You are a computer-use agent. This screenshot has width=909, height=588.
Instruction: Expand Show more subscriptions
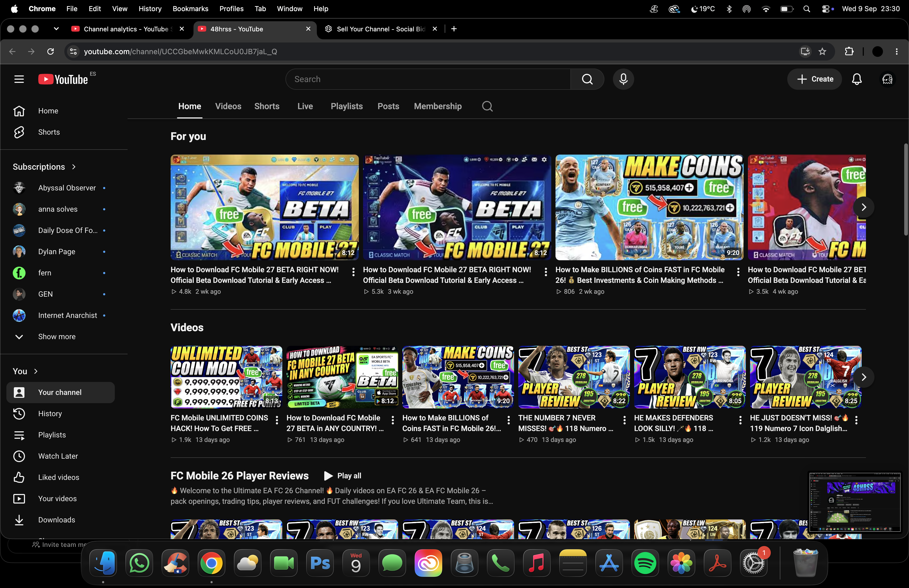click(57, 336)
